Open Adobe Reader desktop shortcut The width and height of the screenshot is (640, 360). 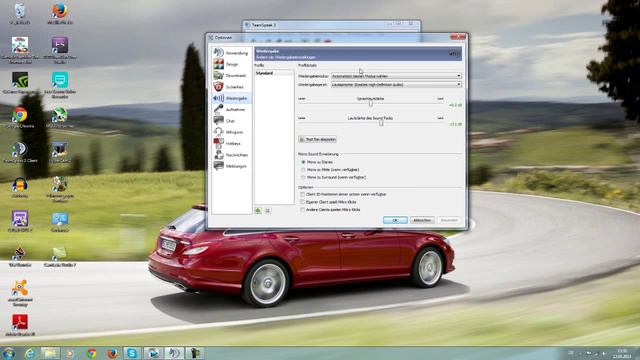[x=20, y=325]
